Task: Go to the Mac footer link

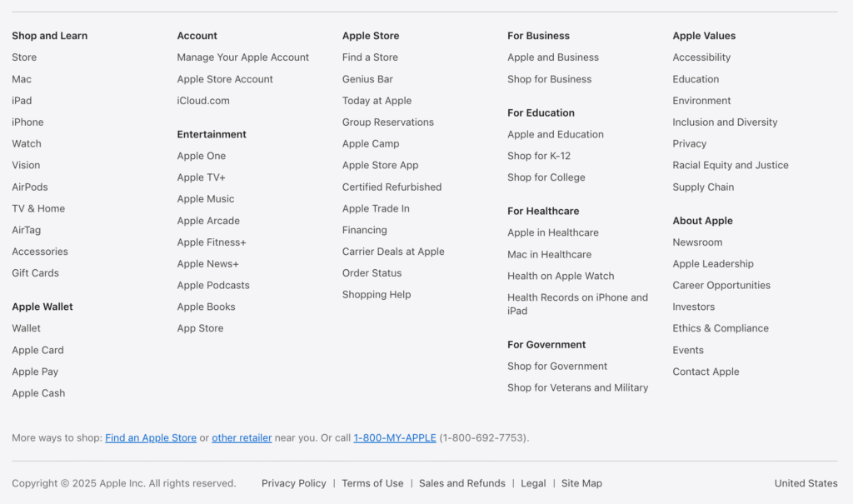Action: (x=22, y=79)
